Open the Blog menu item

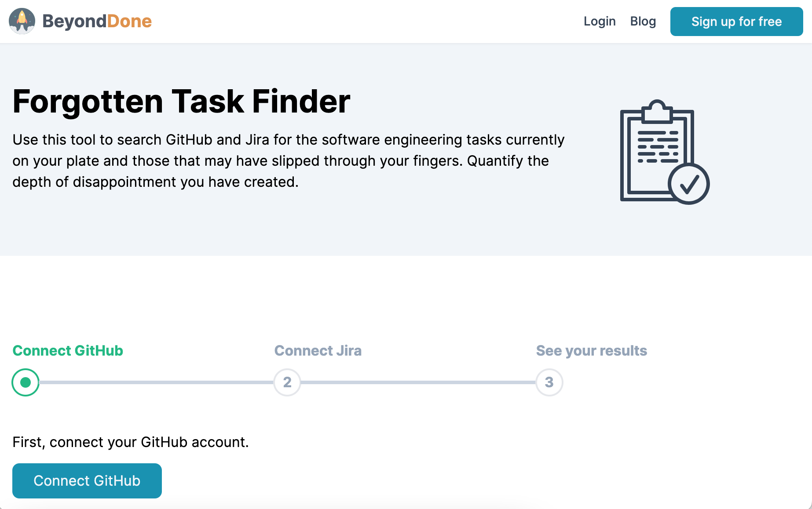643,21
